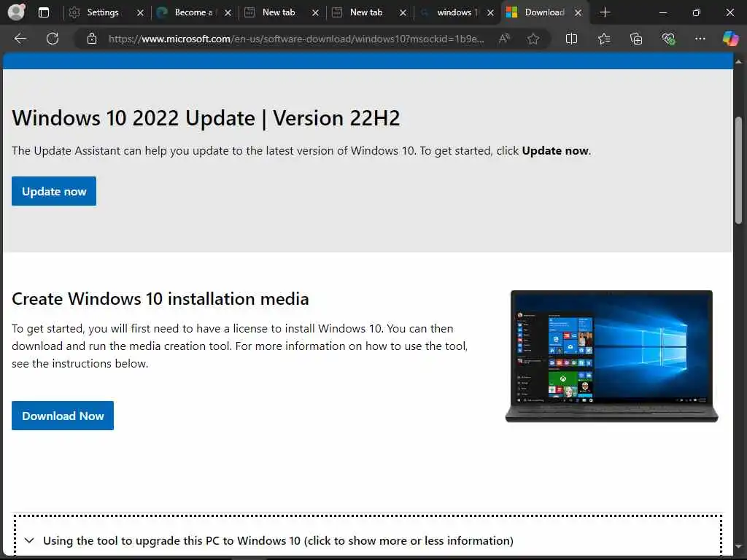Click the microsoft.com address bar URL
Image resolution: width=747 pixels, height=560 pixels.
pyautogui.click(x=296, y=39)
